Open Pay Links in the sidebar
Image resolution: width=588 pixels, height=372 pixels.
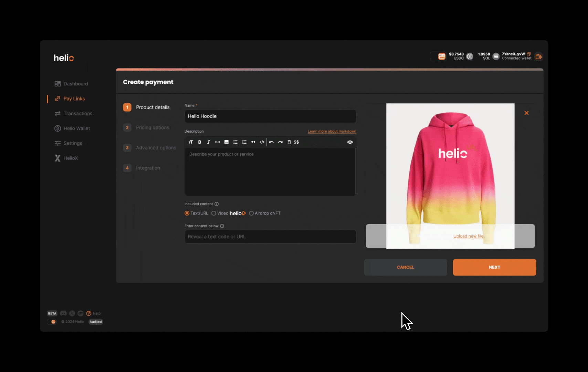70,99
